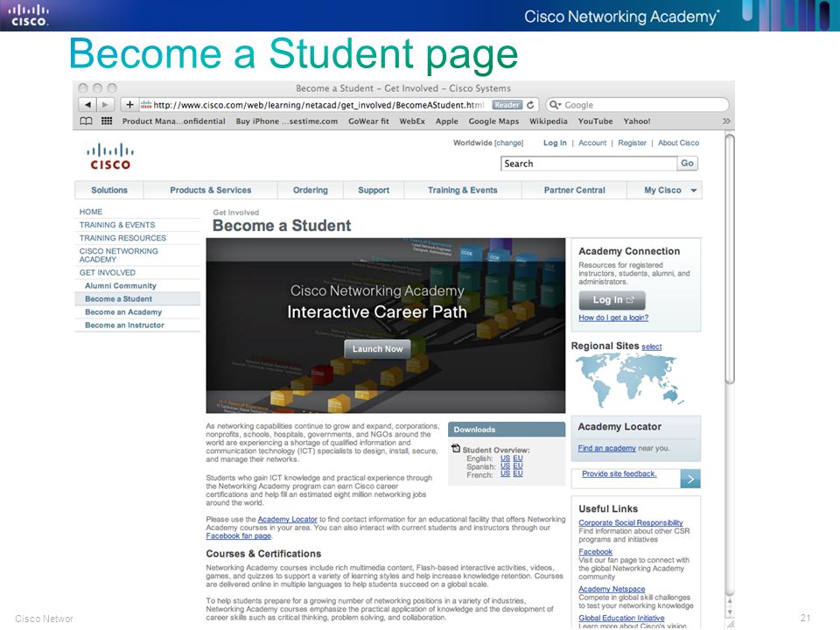Screen dimensions: 840x630
Task: Click the Safari back arrow button
Action: (x=87, y=105)
